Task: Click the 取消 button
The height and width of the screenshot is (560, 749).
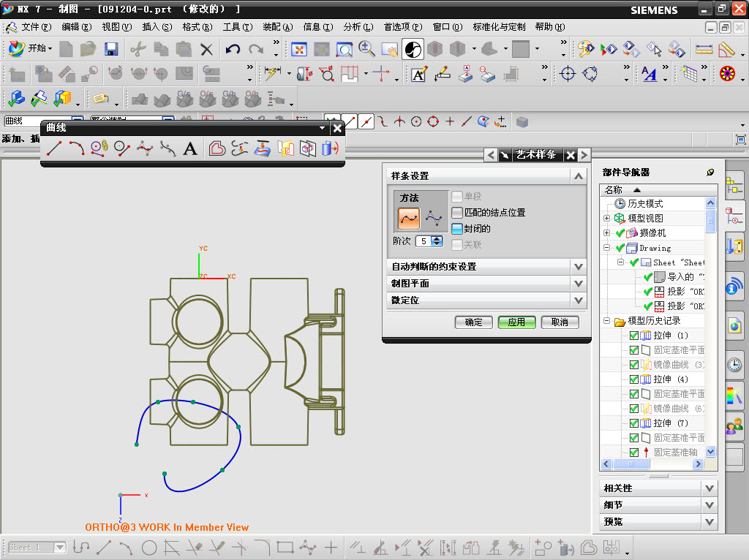Action: [x=560, y=322]
